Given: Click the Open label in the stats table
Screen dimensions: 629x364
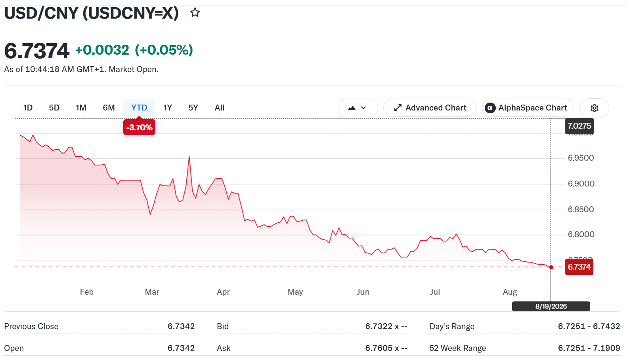Looking at the screenshot, I should [x=14, y=348].
